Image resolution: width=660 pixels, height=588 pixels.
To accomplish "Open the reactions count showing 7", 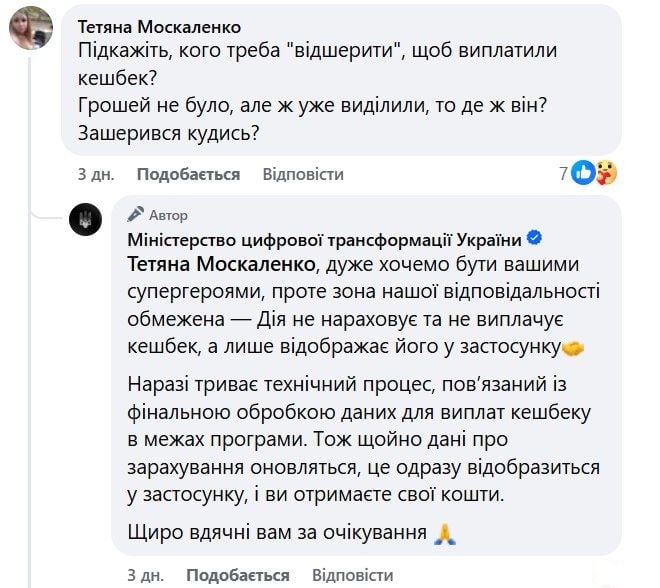I will tap(563, 174).
